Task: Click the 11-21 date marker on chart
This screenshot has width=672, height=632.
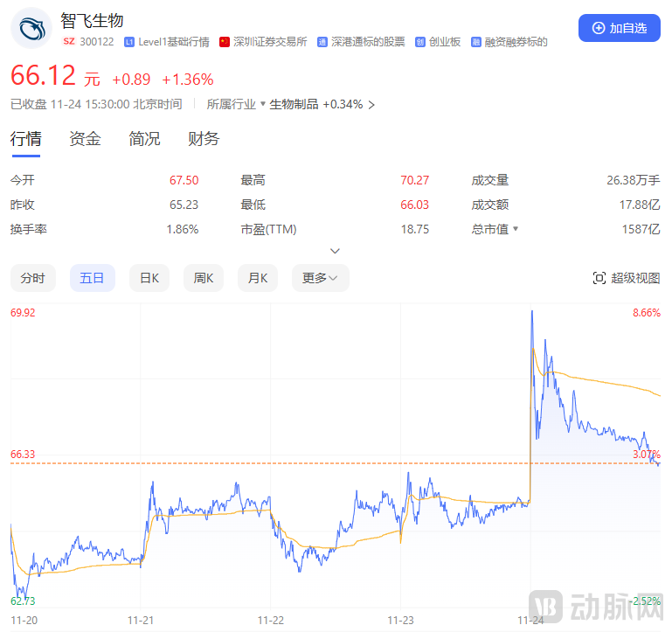Action: (141, 620)
